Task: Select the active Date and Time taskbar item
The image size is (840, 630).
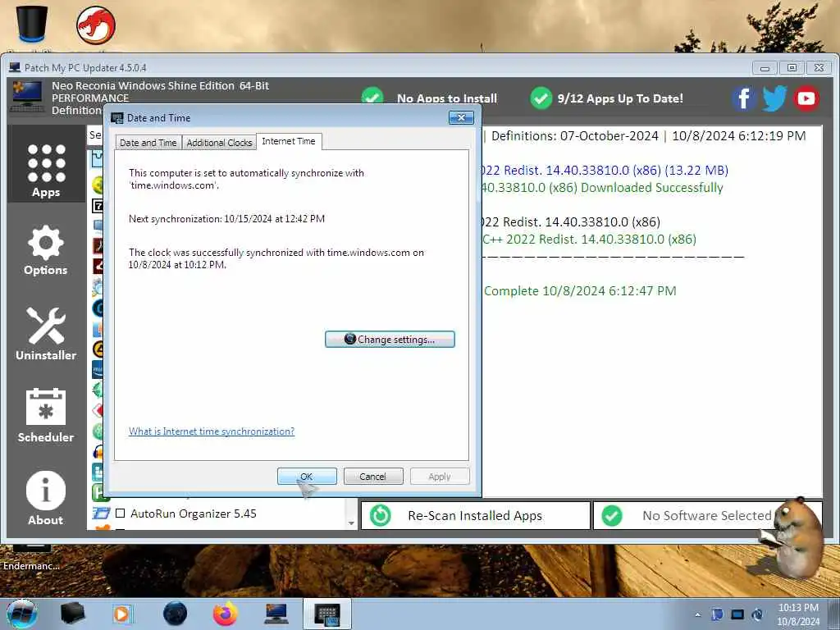Action: click(327, 614)
